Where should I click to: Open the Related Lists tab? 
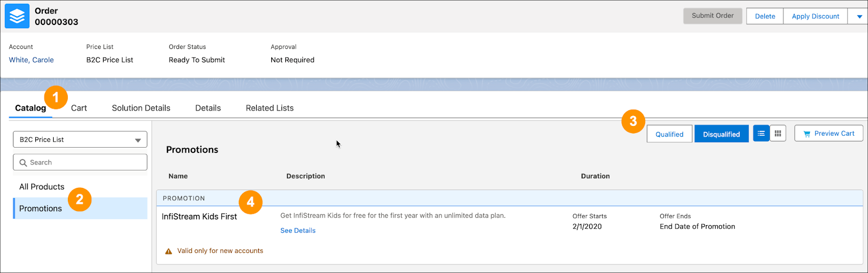[x=270, y=108]
